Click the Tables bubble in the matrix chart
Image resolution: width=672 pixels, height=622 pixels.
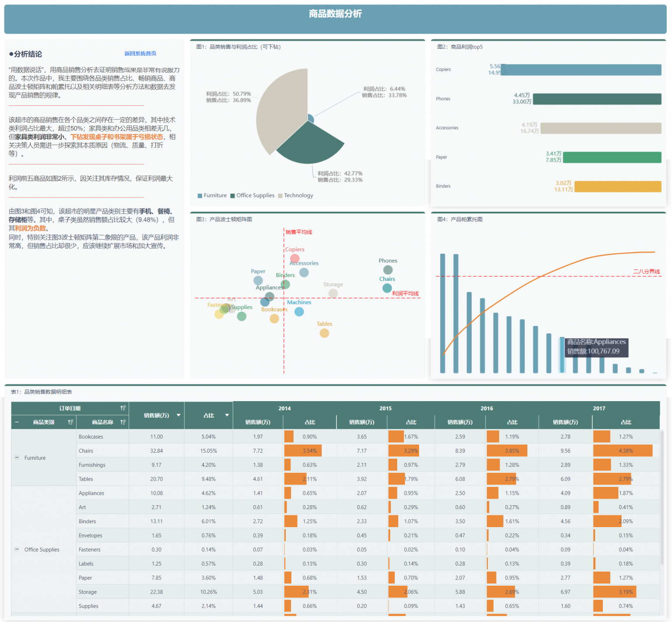(x=324, y=333)
